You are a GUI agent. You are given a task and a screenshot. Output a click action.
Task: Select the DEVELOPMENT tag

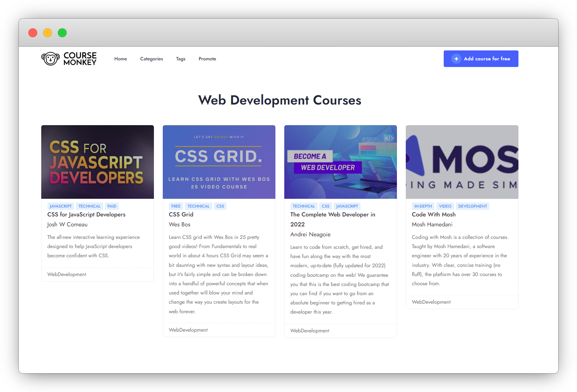[472, 206]
